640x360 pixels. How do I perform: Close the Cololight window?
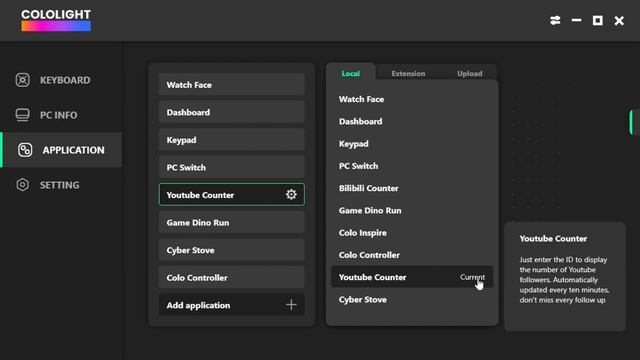pos(619,20)
